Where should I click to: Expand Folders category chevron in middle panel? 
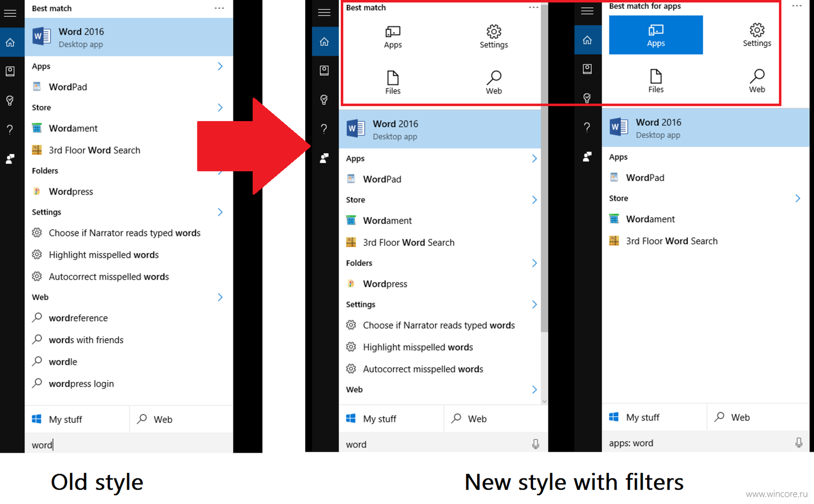(534, 263)
